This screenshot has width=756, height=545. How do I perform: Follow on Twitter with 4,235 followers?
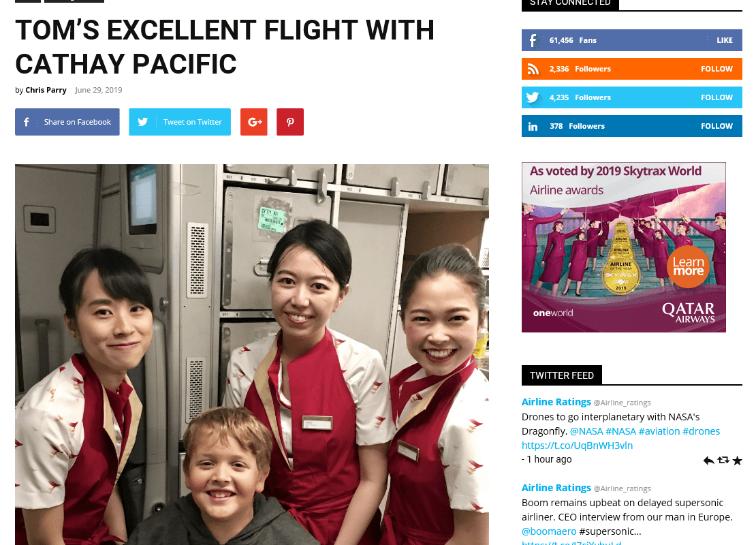[716, 97]
